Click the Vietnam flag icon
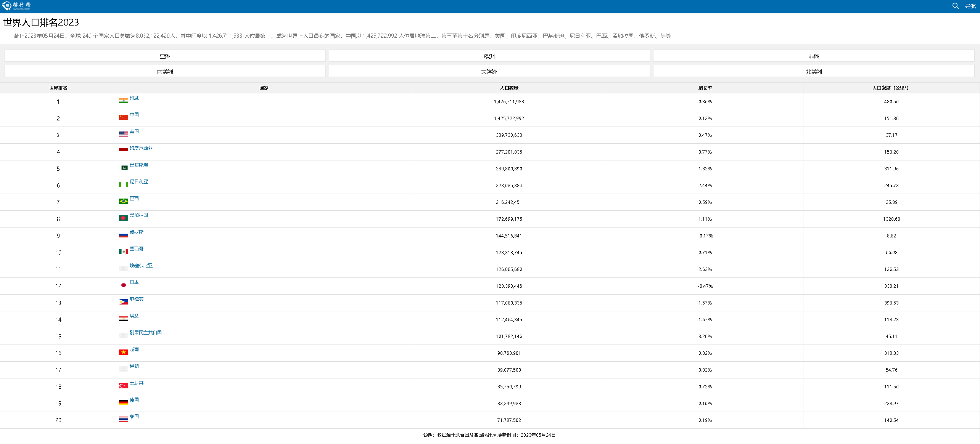The width and height of the screenshot is (980, 444). click(x=123, y=352)
